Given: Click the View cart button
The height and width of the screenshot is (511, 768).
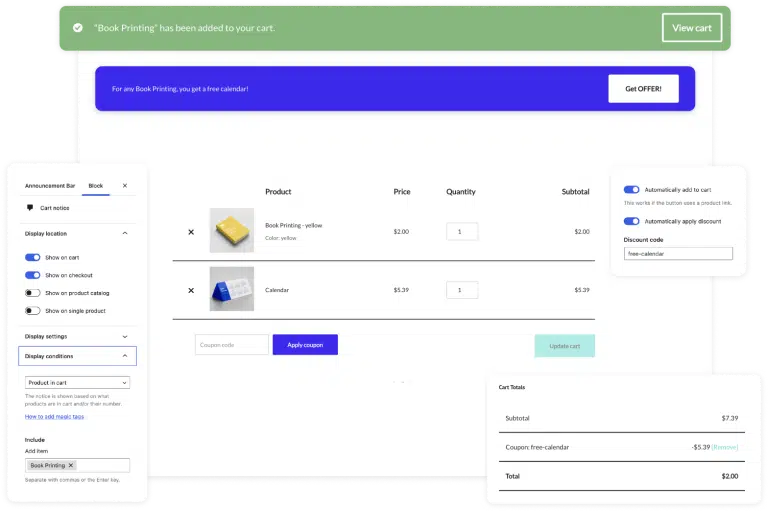Looking at the screenshot, I should [692, 28].
